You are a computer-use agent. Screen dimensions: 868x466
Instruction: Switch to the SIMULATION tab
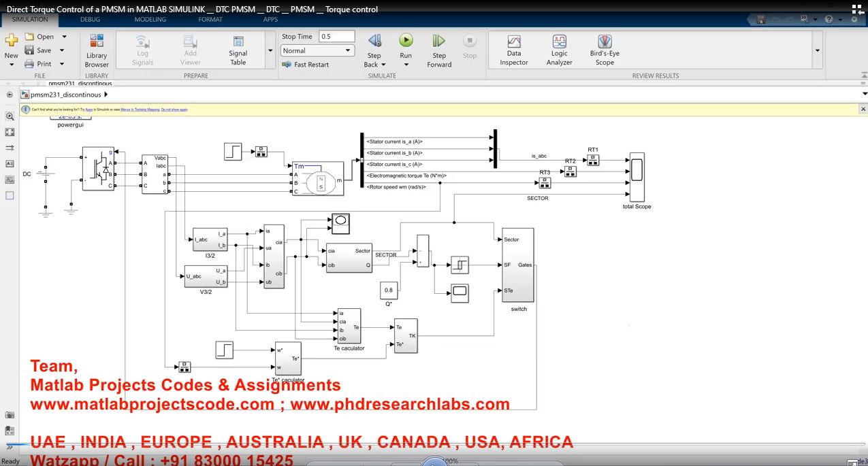[30, 20]
